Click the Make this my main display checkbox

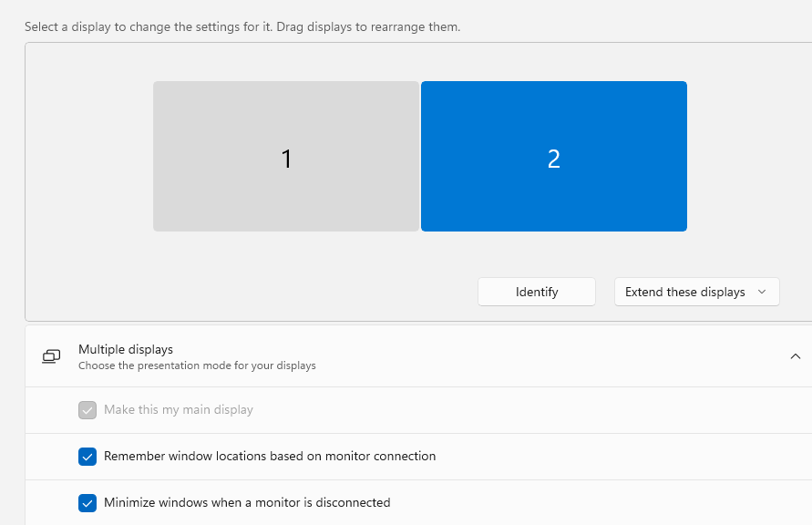point(87,409)
